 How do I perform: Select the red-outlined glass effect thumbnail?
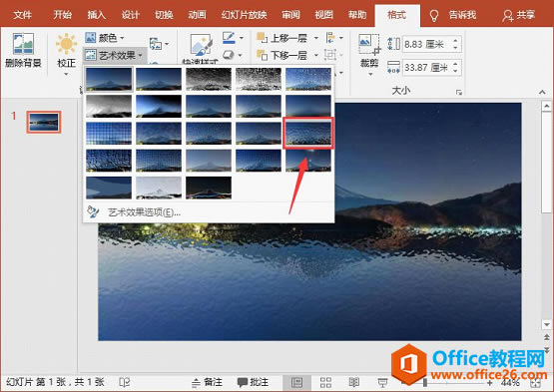click(x=308, y=133)
